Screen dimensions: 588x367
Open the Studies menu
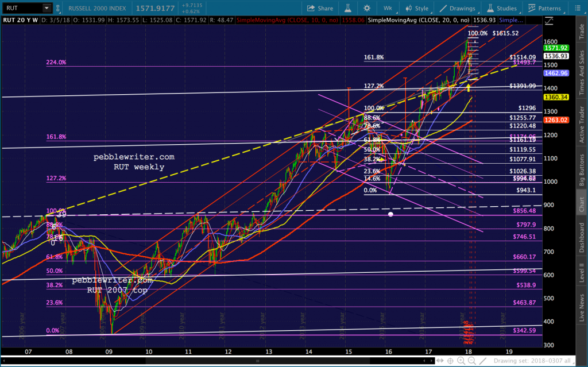pyautogui.click(x=502, y=8)
